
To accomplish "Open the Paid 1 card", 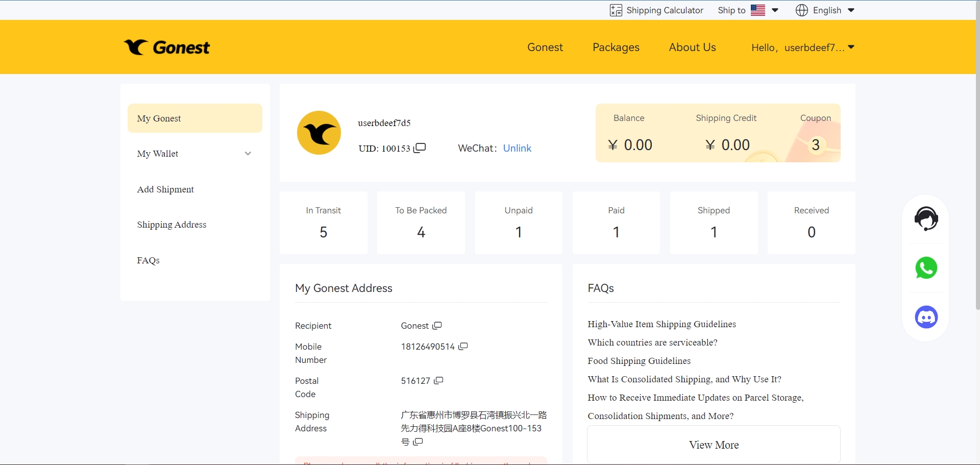I will click(616, 223).
